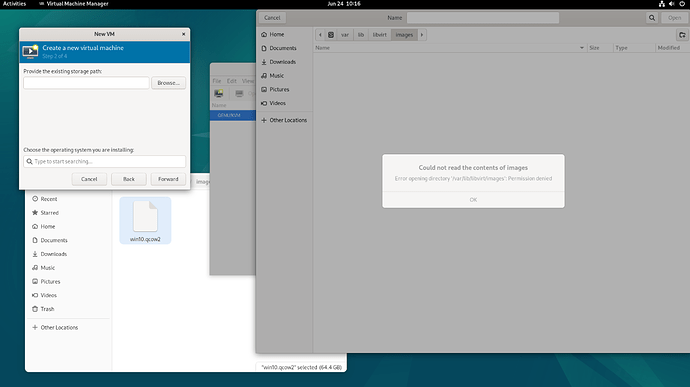The image size is (690, 387).
Task: Cancel the New VM wizard
Action: pyautogui.click(x=89, y=179)
